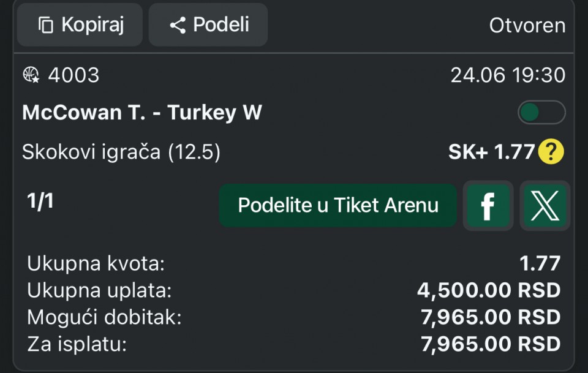Click the SK+ 1.77 odds selection
The image size is (588, 373).
(x=491, y=152)
